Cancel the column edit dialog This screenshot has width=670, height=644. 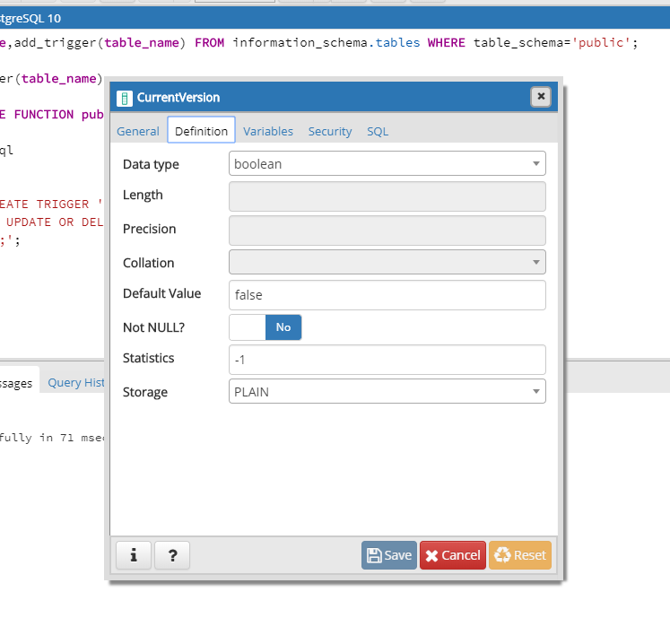[x=452, y=555]
